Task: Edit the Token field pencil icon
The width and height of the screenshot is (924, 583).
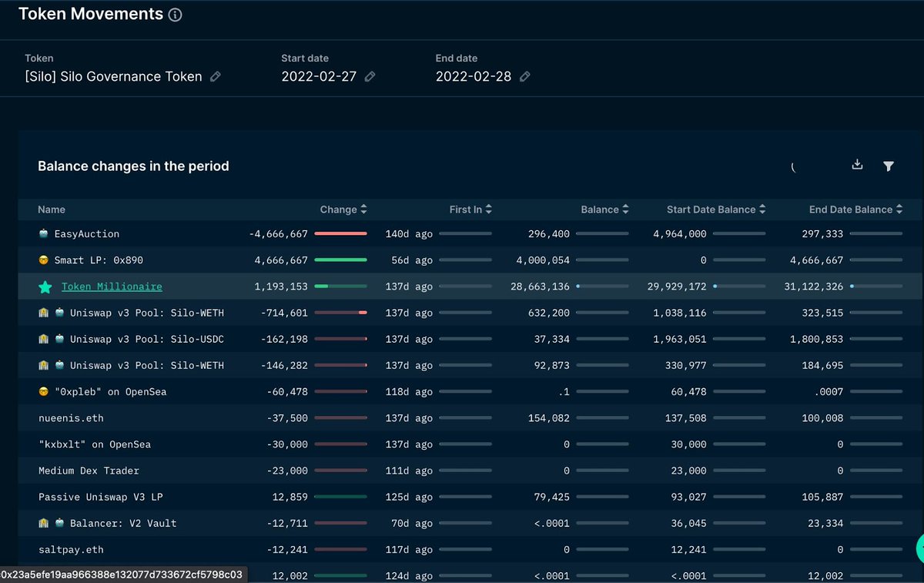Action: [x=216, y=76]
